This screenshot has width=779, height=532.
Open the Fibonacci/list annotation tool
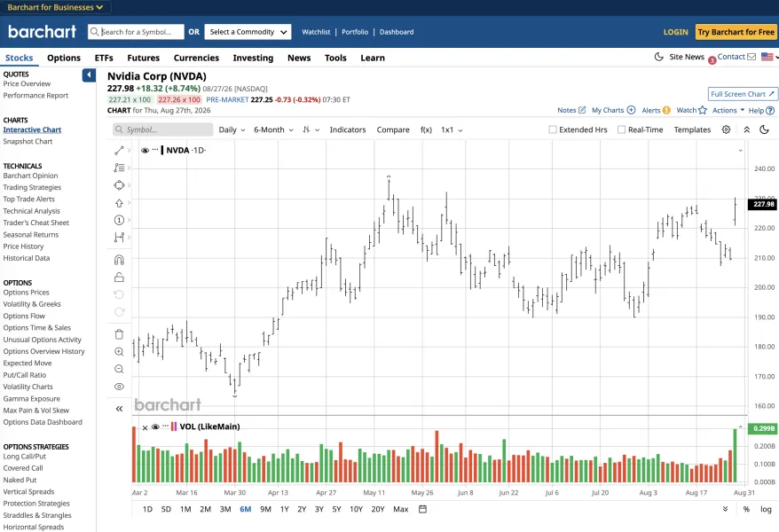(x=119, y=168)
